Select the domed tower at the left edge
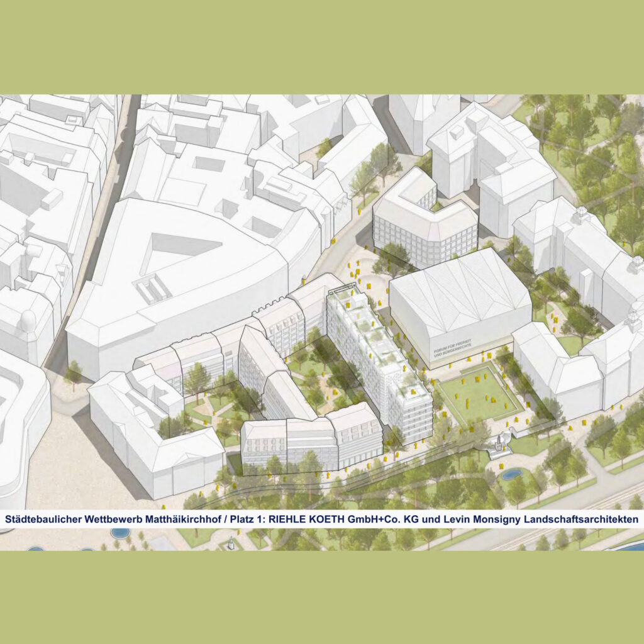644x644 pixels. coord(28,322)
